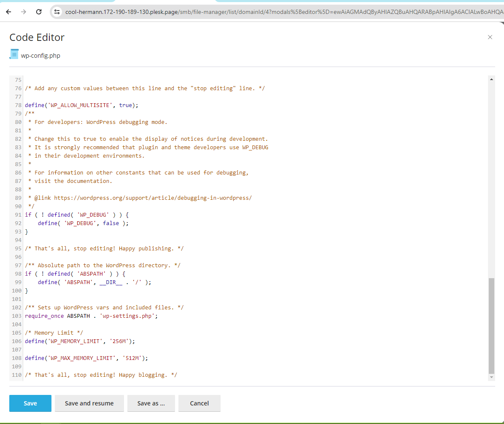Click '256M' value in WP_MEMORY_LIMIT line
The height and width of the screenshot is (424, 504).
(x=119, y=341)
